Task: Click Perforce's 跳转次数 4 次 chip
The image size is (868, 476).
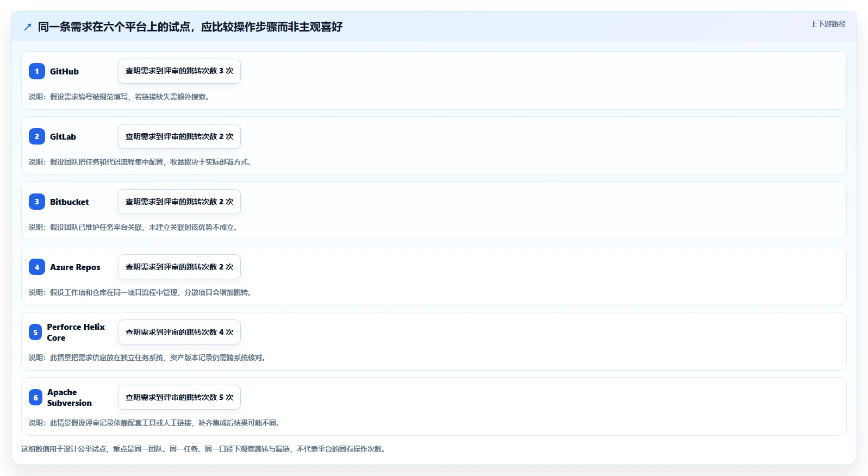Action: pyautogui.click(x=179, y=332)
